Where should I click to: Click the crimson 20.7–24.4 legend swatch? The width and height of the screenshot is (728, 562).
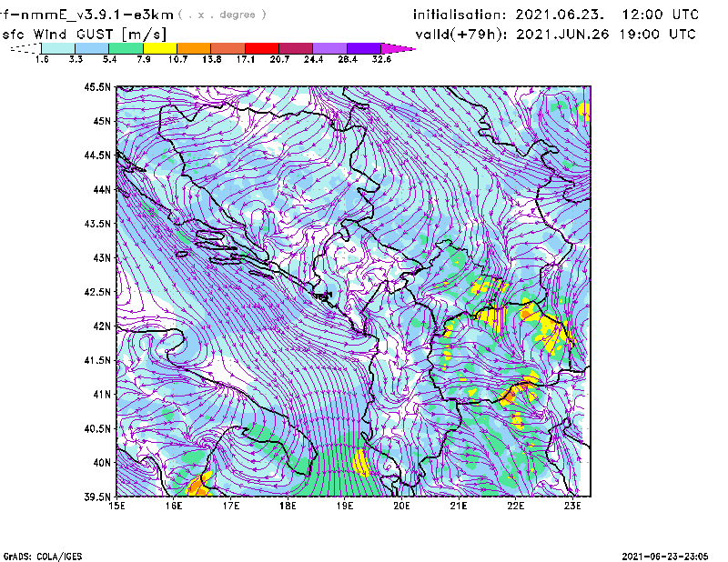[x=296, y=48]
